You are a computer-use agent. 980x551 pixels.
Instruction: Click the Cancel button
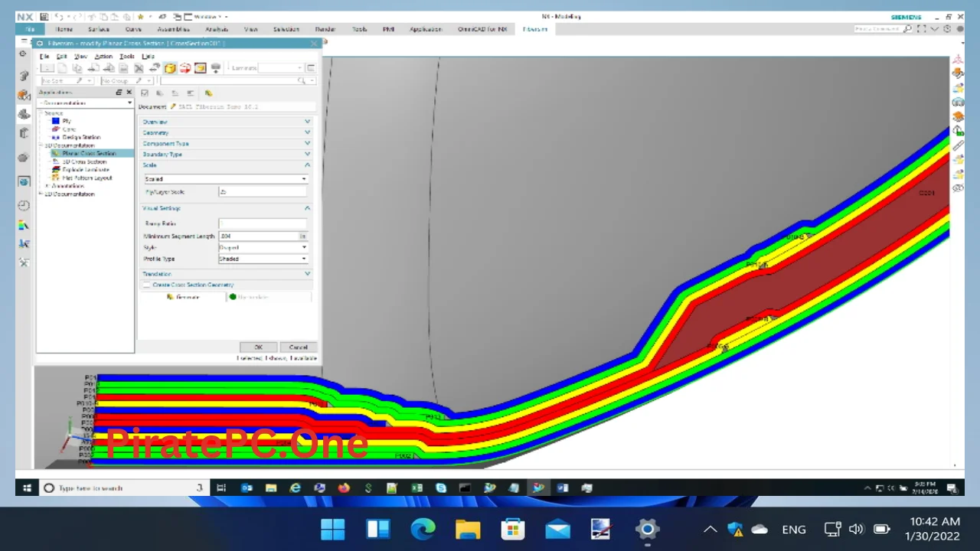coord(298,347)
